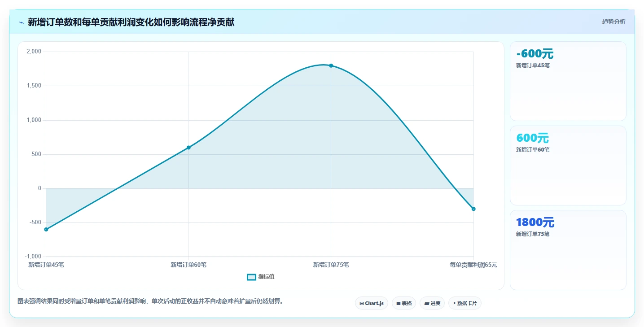Click y-axis value -1,000
The width and height of the screenshot is (644, 327).
(33, 257)
